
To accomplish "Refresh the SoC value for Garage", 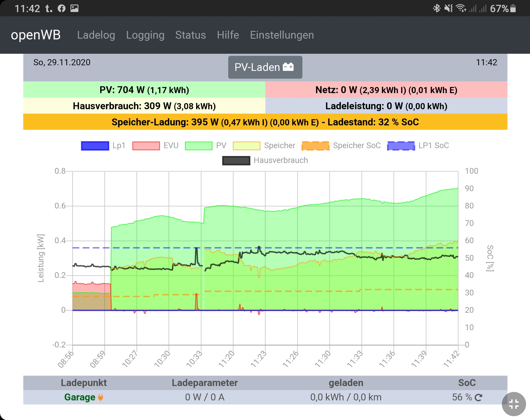I will (478, 397).
